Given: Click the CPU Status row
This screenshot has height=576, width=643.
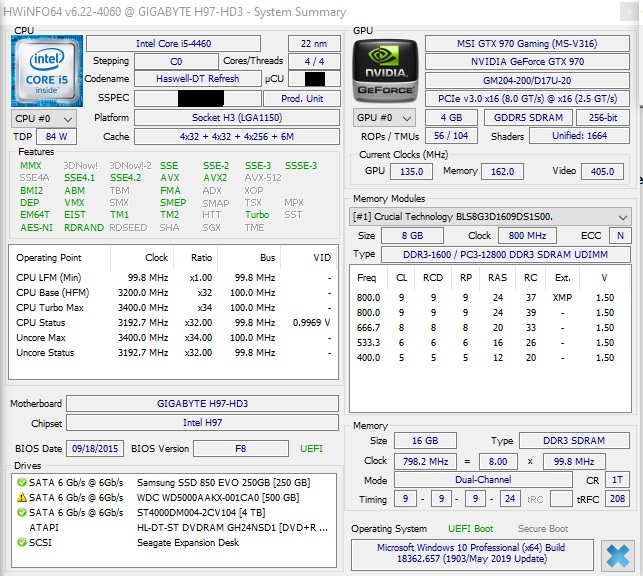Looking at the screenshot, I should [x=173, y=323].
